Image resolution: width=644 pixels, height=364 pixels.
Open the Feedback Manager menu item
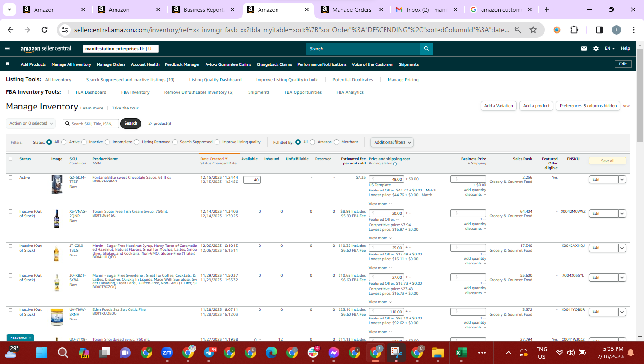click(182, 64)
